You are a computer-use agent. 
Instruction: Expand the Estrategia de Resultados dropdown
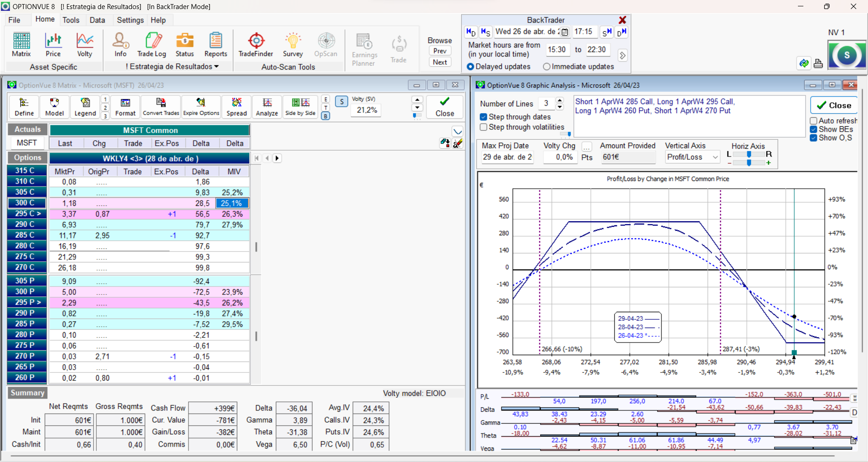[x=172, y=67]
